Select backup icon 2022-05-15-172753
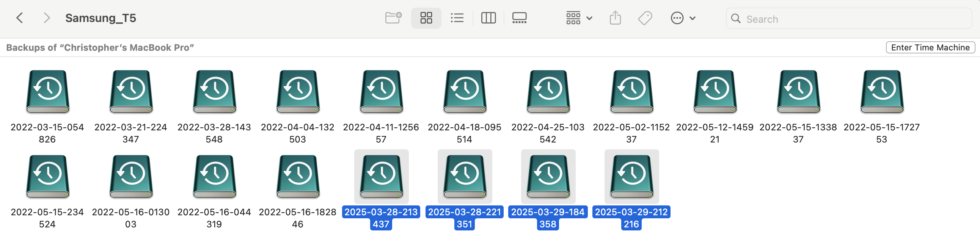The height and width of the screenshot is (238, 980). pyautogui.click(x=882, y=92)
